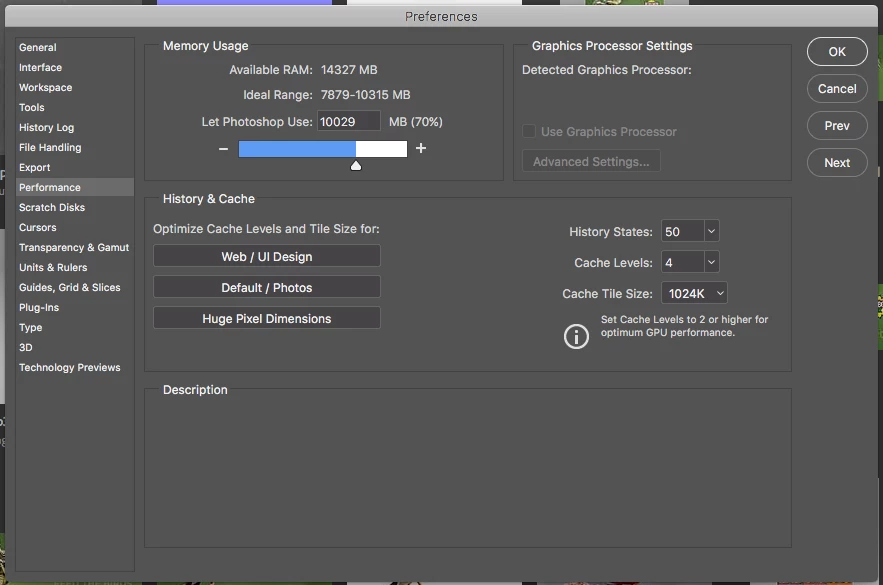Image resolution: width=883 pixels, height=585 pixels.
Task: Click the Available RAM value 14327 MB
Action: 349,70
